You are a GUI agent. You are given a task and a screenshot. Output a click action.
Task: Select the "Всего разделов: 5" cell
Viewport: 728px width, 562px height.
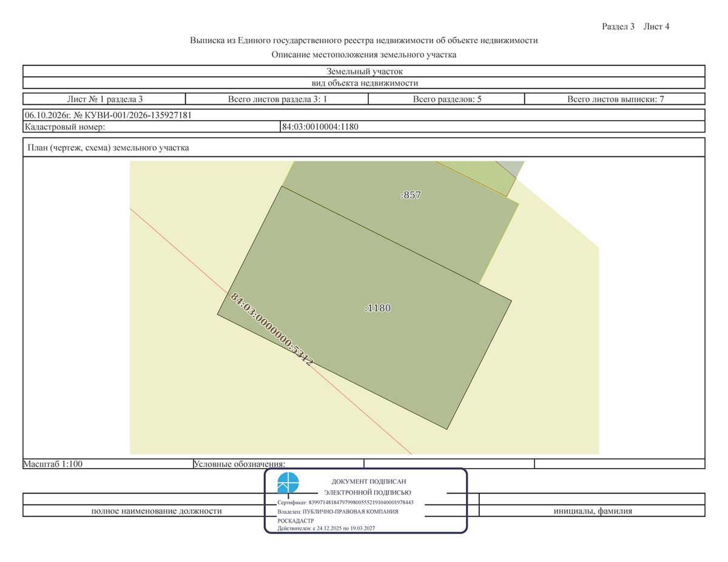click(447, 99)
